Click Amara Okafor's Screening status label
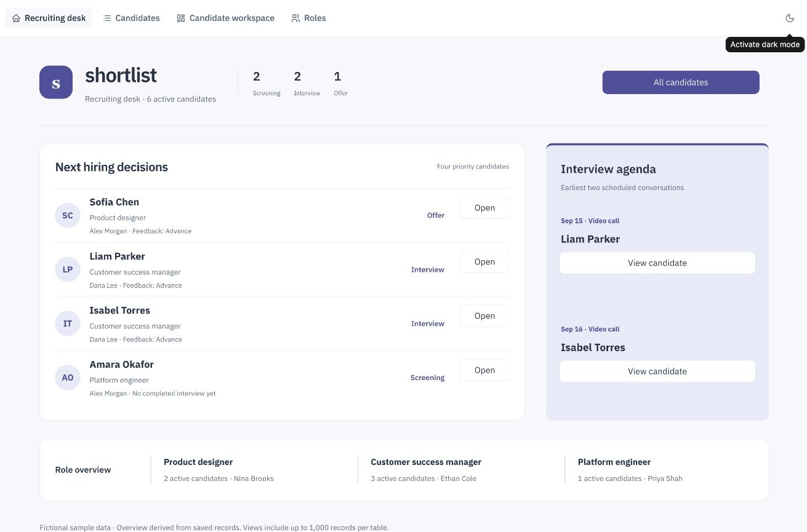This screenshot has width=807, height=532. [x=427, y=378]
